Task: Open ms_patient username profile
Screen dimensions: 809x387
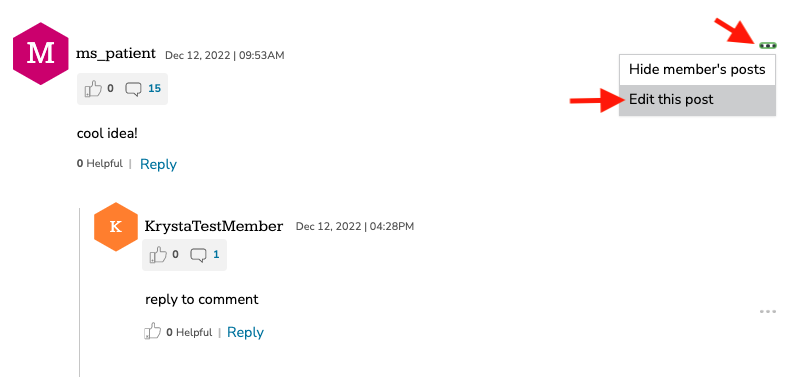Action: coord(116,53)
